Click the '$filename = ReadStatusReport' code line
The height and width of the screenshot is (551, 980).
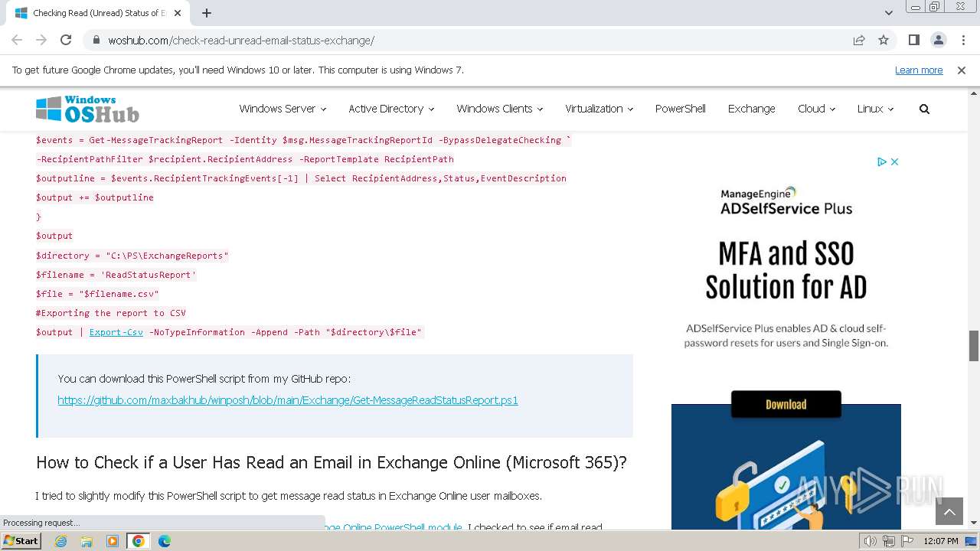(x=116, y=275)
